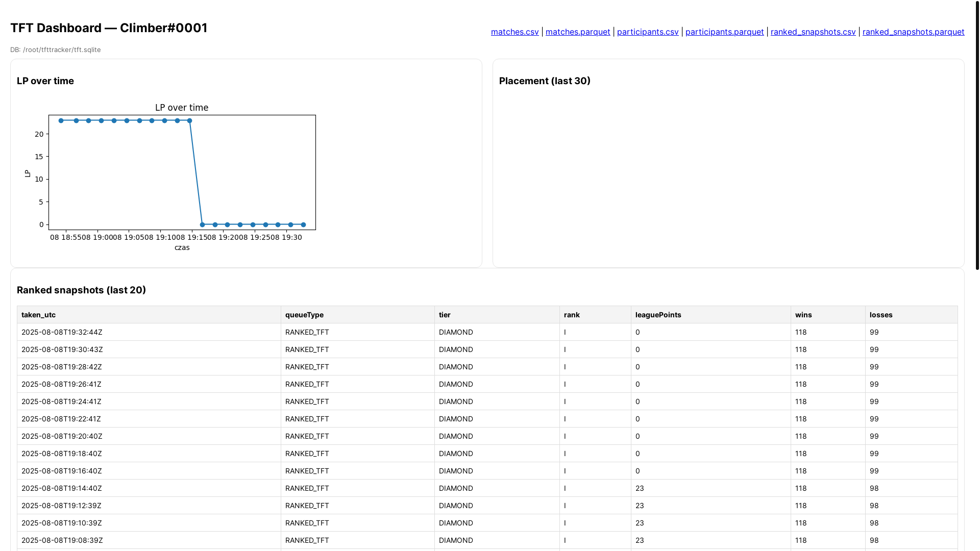
Task: Select the 2025-08-08T19:30:43Z timestamp cell
Action: pos(149,349)
